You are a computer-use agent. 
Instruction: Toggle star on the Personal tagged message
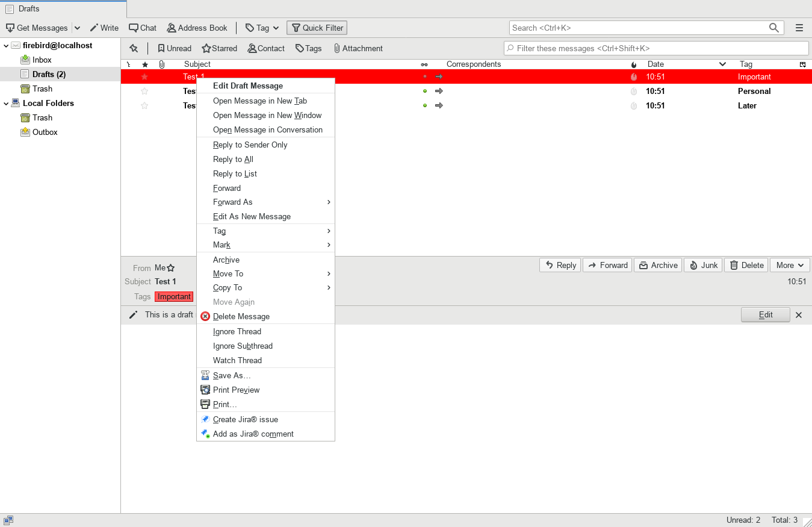click(x=144, y=92)
